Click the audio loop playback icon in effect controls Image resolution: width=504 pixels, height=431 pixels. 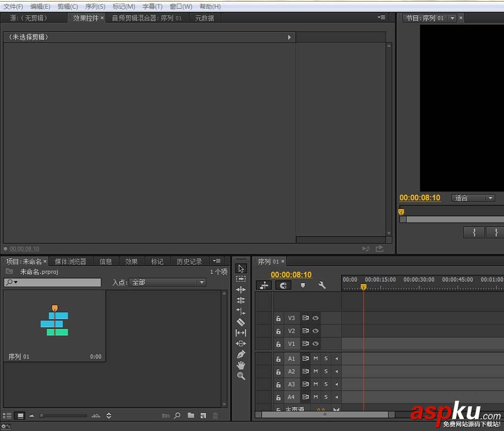pyautogui.click(x=366, y=248)
